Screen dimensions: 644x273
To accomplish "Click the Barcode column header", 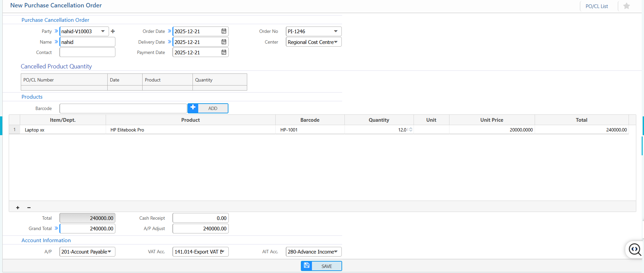I will 310,120.
